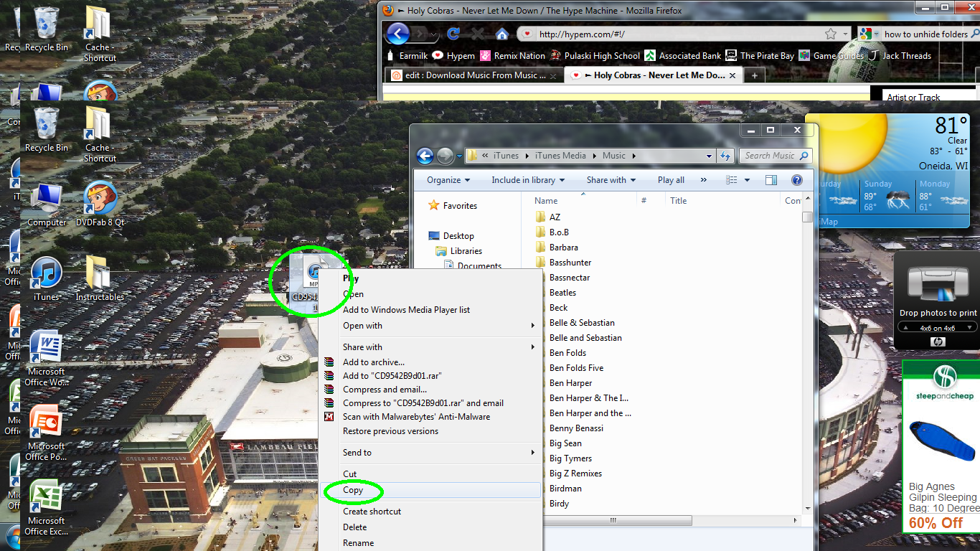Choose Restore previous versions
The height and width of the screenshot is (551, 980).
pyautogui.click(x=430, y=431)
